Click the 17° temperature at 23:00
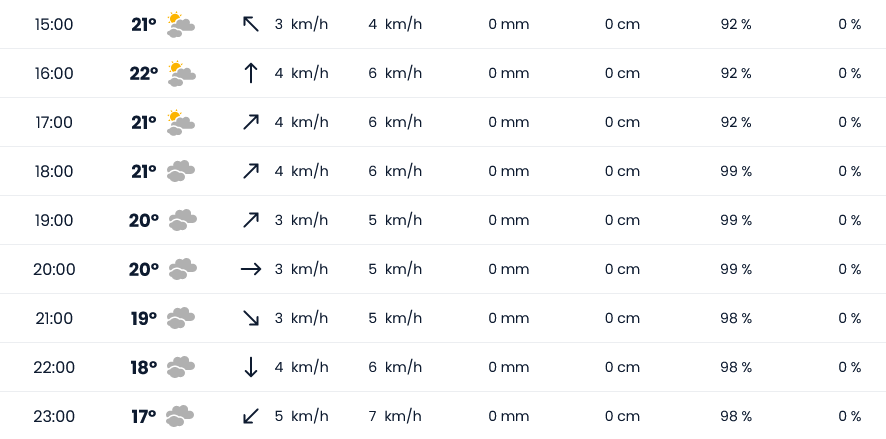Image resolution: width=886 pixels, height=439 pixels. click(x=144, y=416)
